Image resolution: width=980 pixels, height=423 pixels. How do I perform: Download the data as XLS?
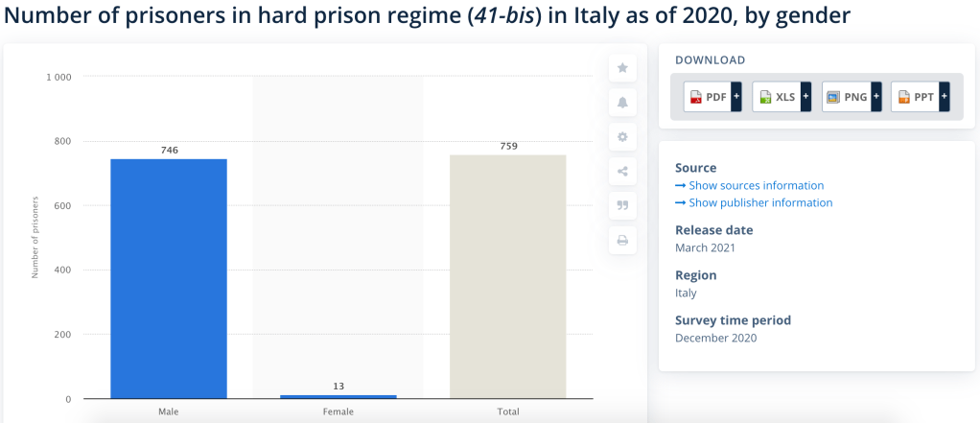(777, 97)
